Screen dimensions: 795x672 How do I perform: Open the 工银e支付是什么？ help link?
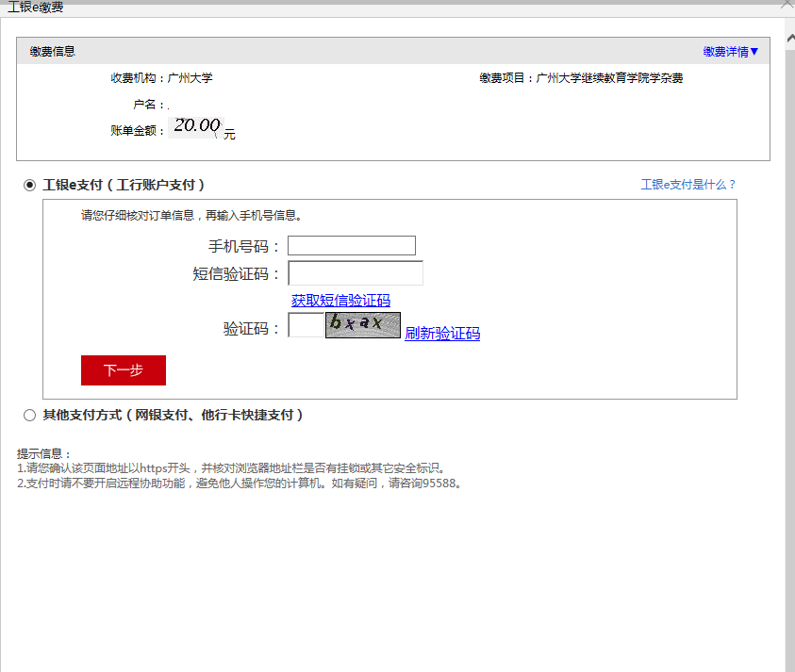coord(688,185)
